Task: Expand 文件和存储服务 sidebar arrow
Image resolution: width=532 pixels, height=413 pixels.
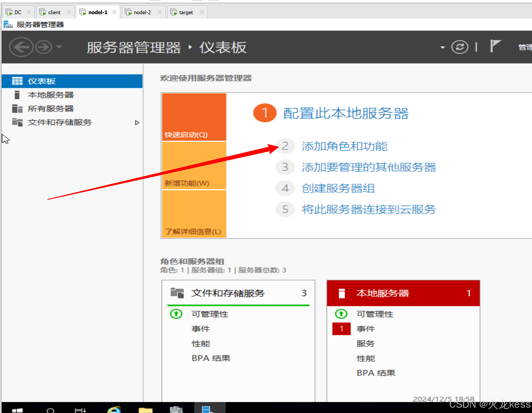Action: [x=137, y=122]
